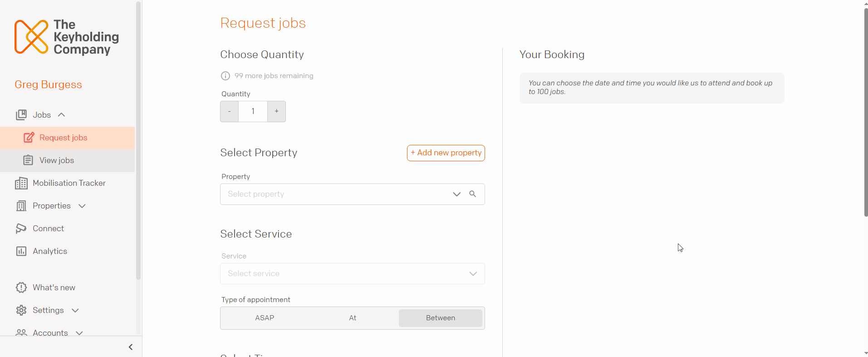Image resolution: width=868 pixels, height=357 pixels.
Task: Expand the Settings submenu
Action: (x=75, y=310)
